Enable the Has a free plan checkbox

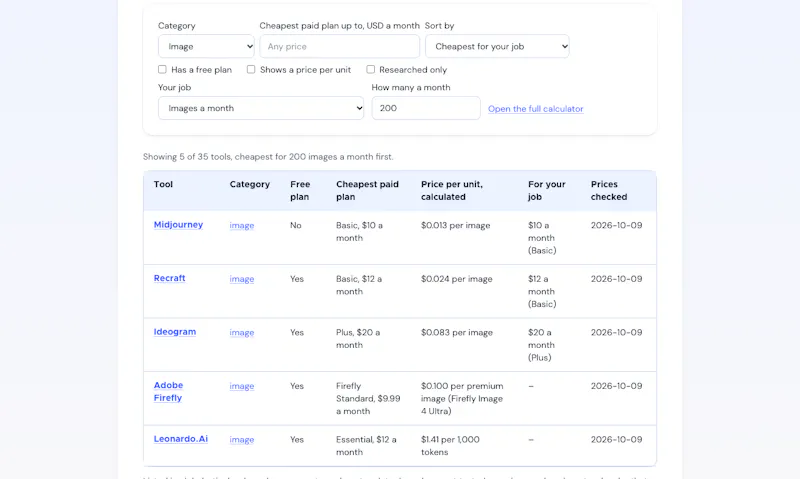pos(162,69)
